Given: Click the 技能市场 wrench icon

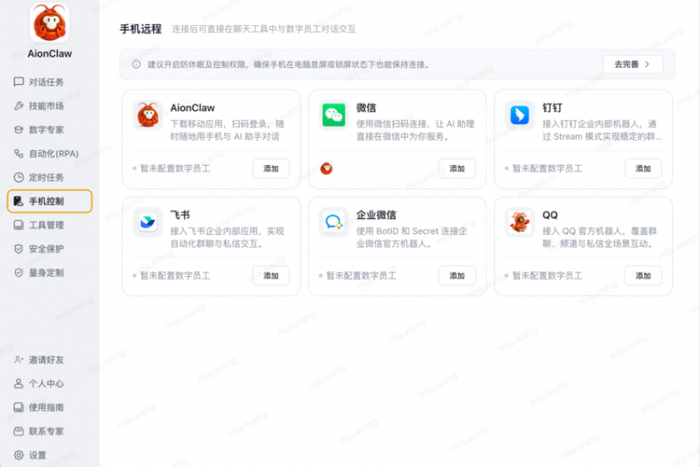Looking at the screenshot, I should click(18, 106).
